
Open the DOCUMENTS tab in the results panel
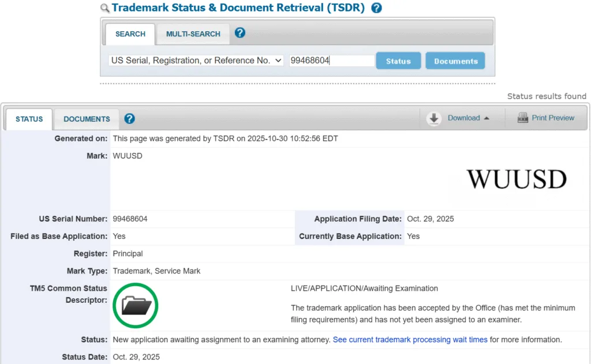86,119
